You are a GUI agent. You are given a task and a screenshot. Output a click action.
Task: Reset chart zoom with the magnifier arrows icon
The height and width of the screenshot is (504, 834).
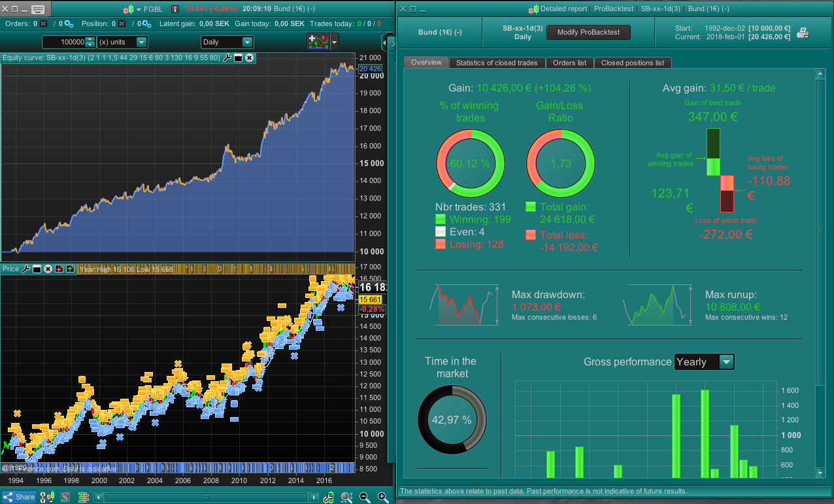coord(346,497)
